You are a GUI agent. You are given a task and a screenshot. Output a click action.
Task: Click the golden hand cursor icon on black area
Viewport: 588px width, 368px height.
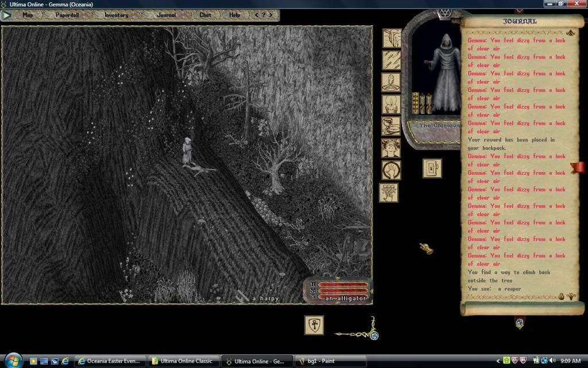pyautogui.click(x=426, y=248)
